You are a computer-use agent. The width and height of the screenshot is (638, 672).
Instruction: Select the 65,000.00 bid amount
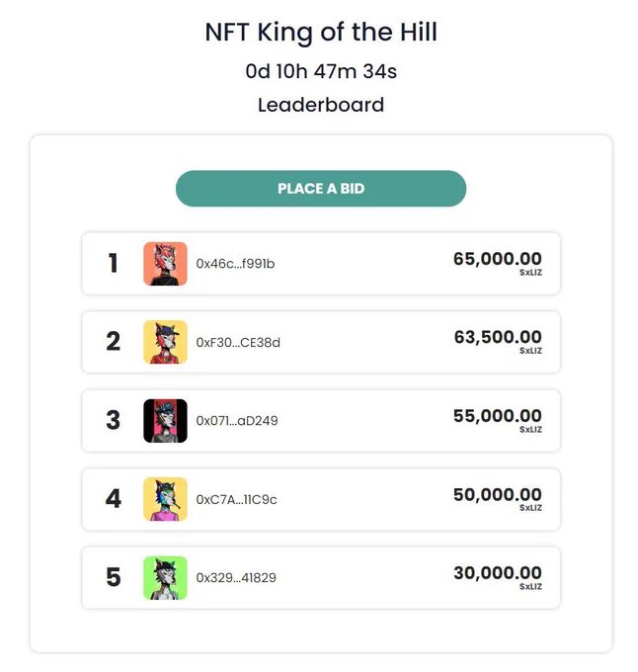coord(498,259)
